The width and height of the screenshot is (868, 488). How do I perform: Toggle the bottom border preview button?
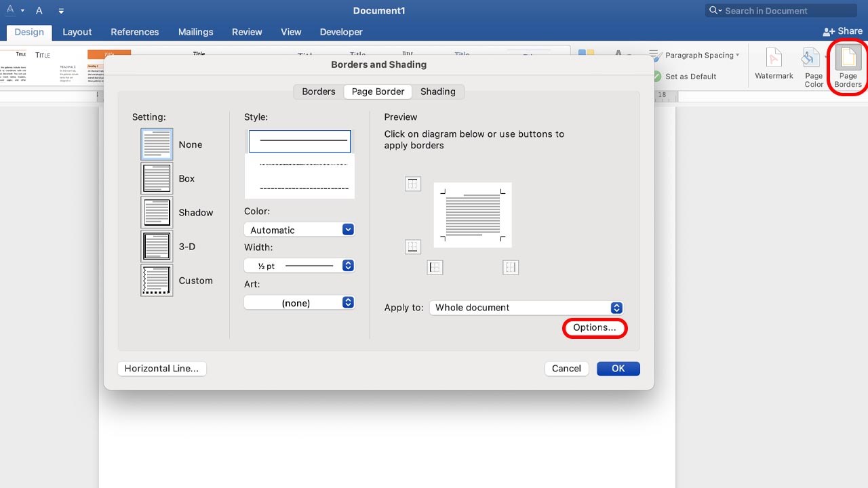tap(413, 247)
